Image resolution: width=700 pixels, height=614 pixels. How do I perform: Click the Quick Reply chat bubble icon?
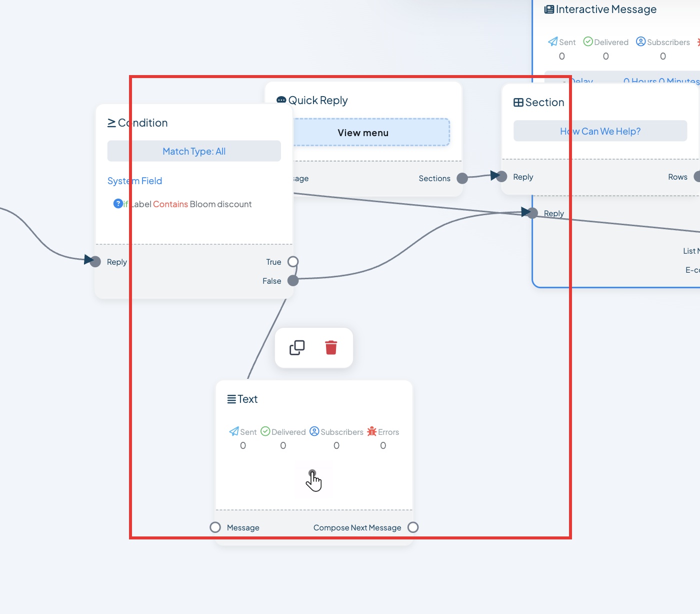click(x=281, y=100)
